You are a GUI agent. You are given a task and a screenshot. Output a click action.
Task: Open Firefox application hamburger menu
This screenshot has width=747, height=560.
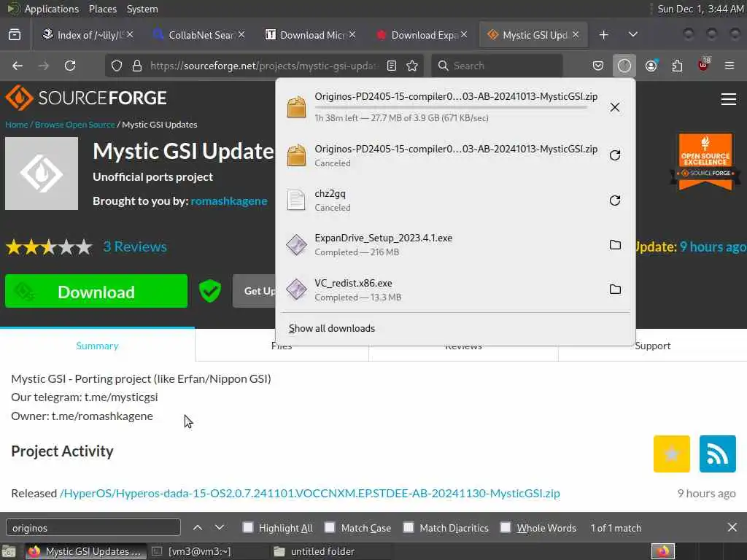[729, 66]
